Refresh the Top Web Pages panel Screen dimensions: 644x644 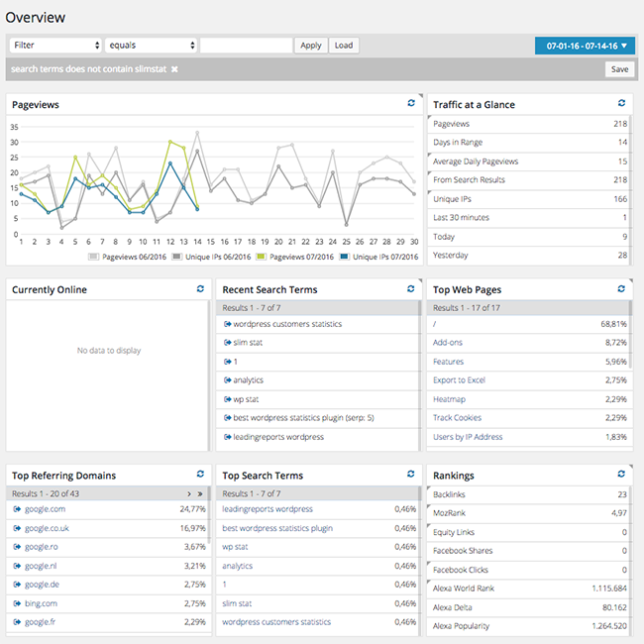621,288
